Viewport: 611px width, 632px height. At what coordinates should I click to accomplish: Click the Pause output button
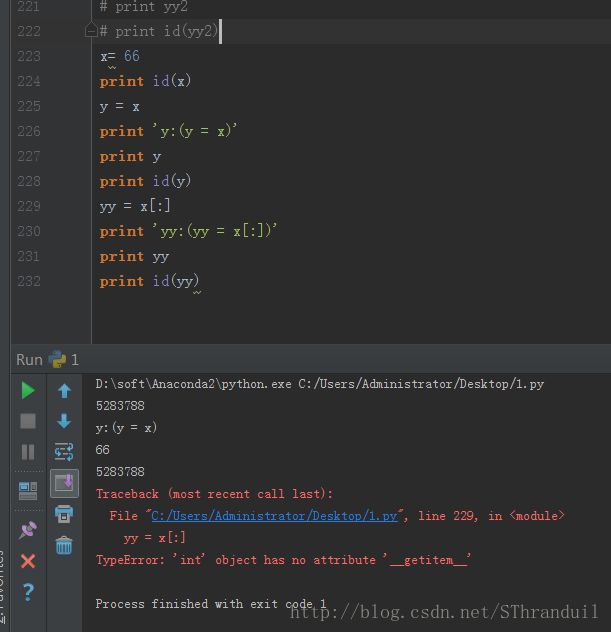click(28, 452)
